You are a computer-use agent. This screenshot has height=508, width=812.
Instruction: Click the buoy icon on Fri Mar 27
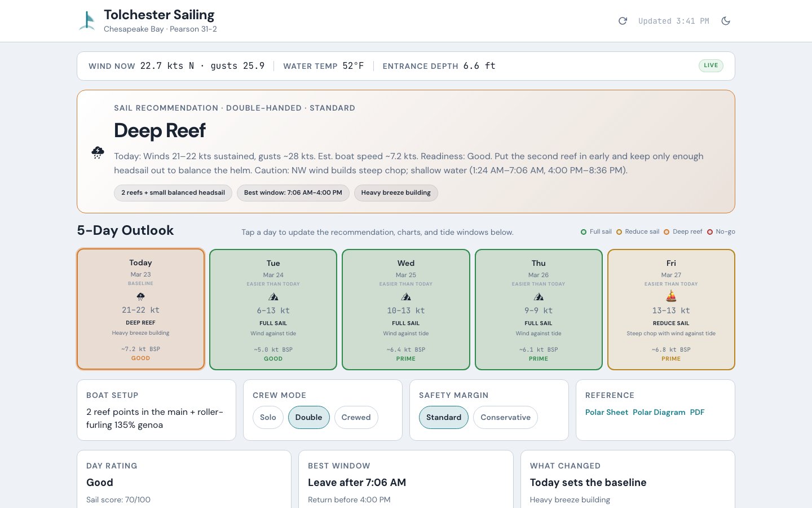[671, 295]
